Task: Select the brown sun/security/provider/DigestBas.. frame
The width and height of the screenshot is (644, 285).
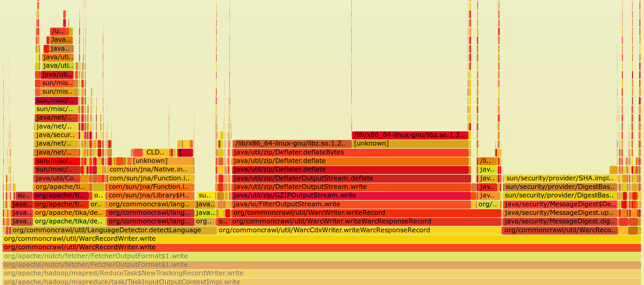Action: [x=560, y=187]
